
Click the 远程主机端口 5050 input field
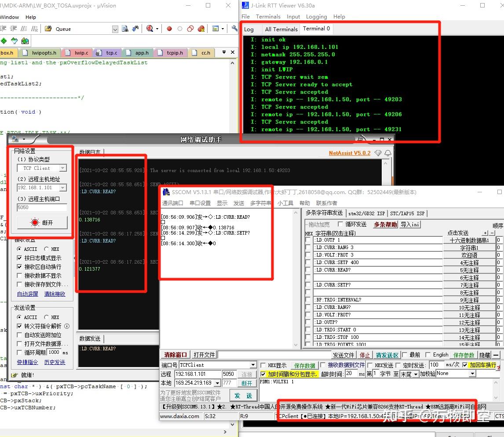click(x=42, y=207)
